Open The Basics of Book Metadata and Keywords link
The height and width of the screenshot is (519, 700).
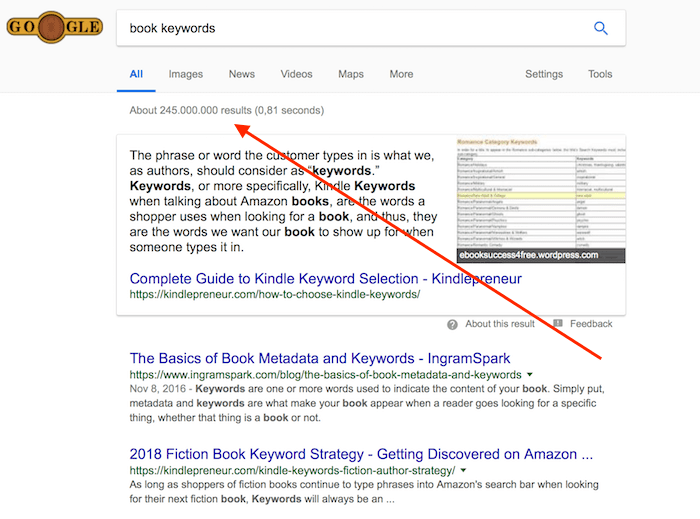pyautogui.click(x=320, y=358)
